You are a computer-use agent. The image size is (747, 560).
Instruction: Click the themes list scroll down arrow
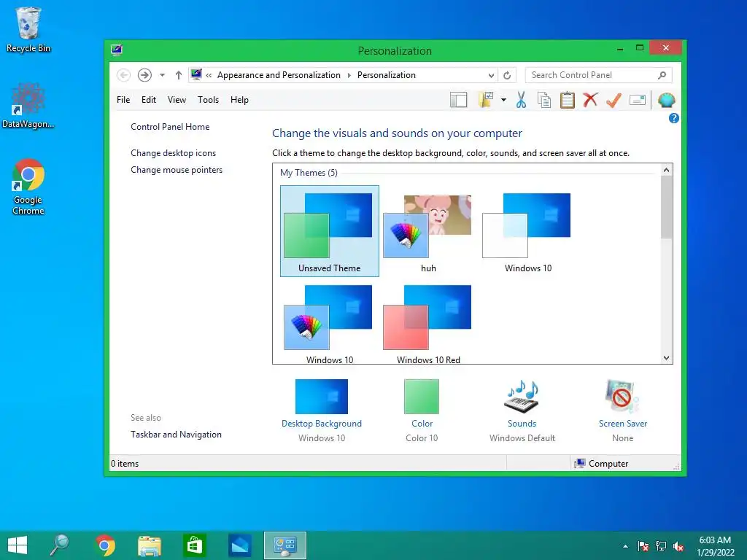(x=666, y=358)
